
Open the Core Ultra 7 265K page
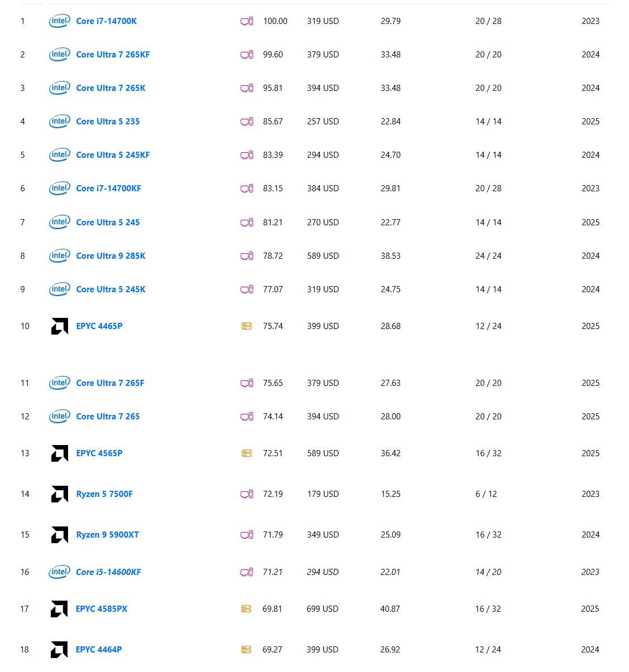pyautogui.click(x=111, y=88)
